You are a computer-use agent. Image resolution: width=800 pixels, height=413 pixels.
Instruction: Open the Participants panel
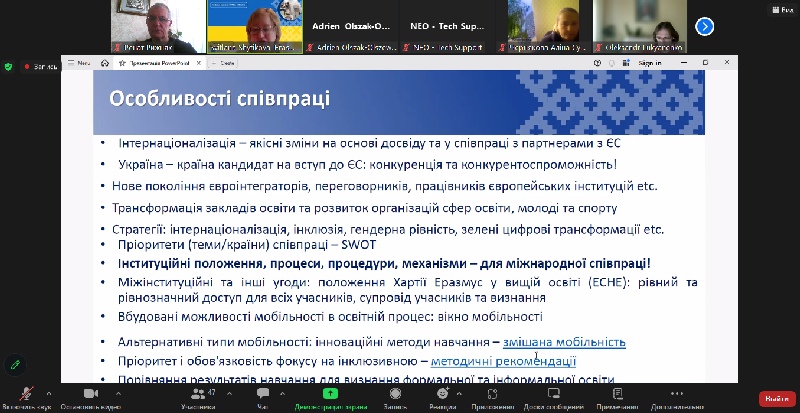point(198,397)
